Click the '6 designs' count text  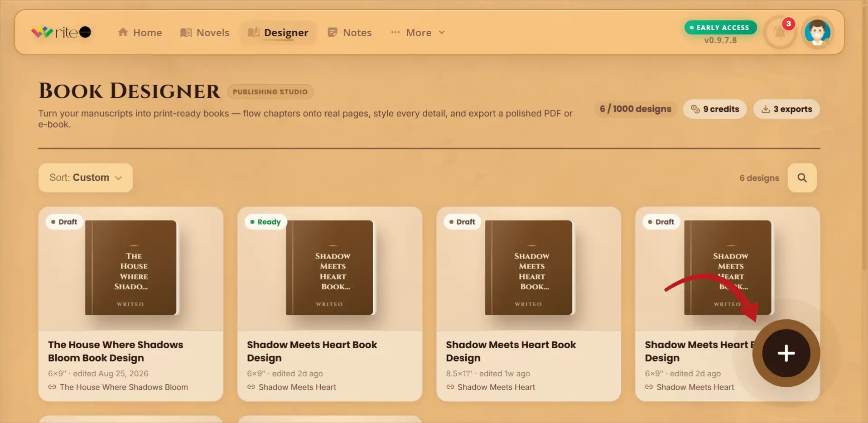[759, 178]
